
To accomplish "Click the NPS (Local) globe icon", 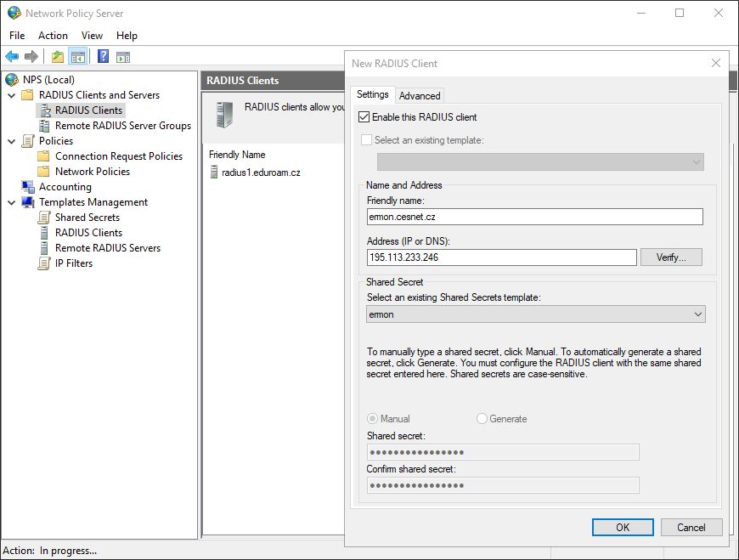I will coord(12,80).
